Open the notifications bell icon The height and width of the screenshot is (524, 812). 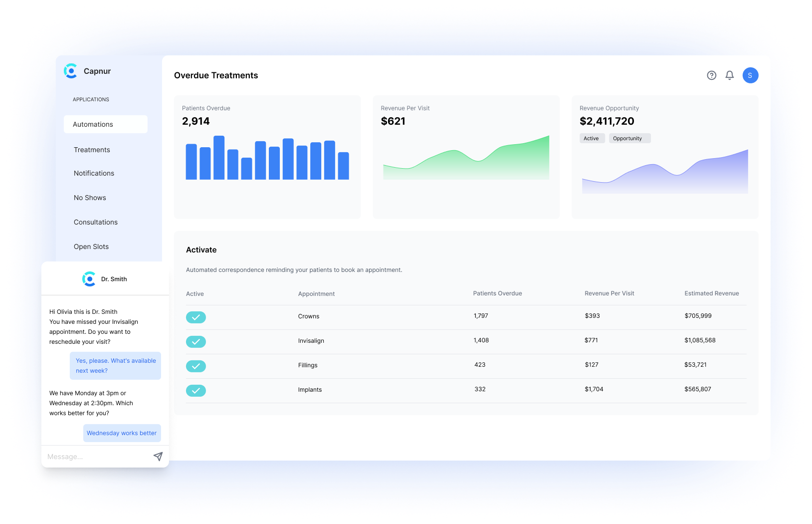[729, 75]
